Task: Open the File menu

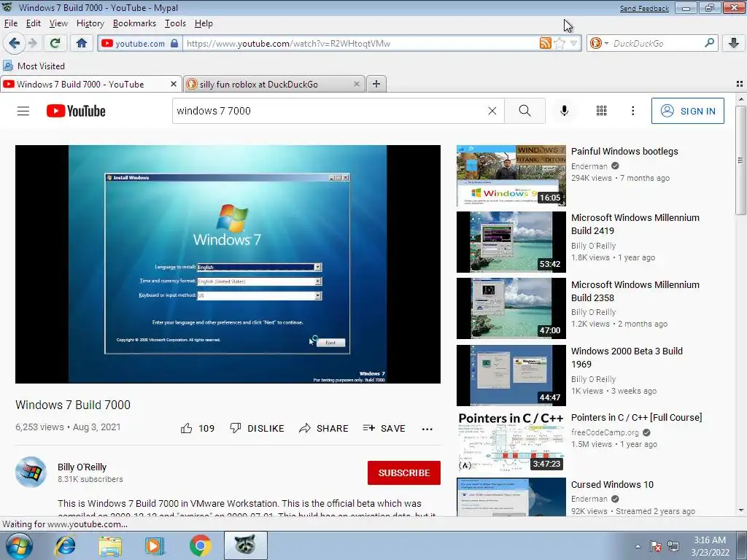Action: point(10,23)
